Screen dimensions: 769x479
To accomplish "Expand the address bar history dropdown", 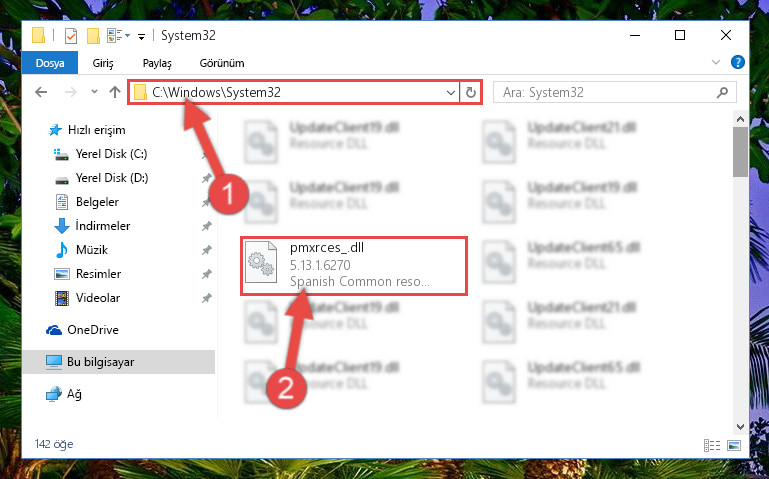I will tap(451, 92).
